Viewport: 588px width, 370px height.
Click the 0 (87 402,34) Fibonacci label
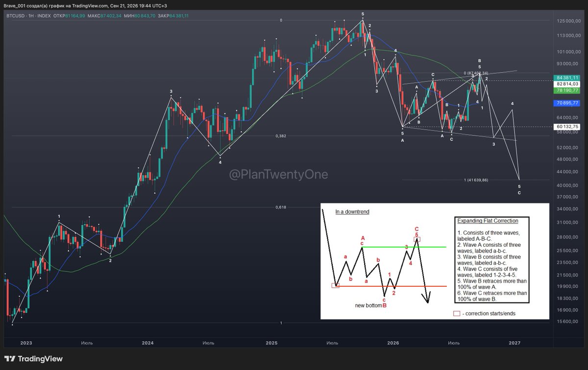475,73
